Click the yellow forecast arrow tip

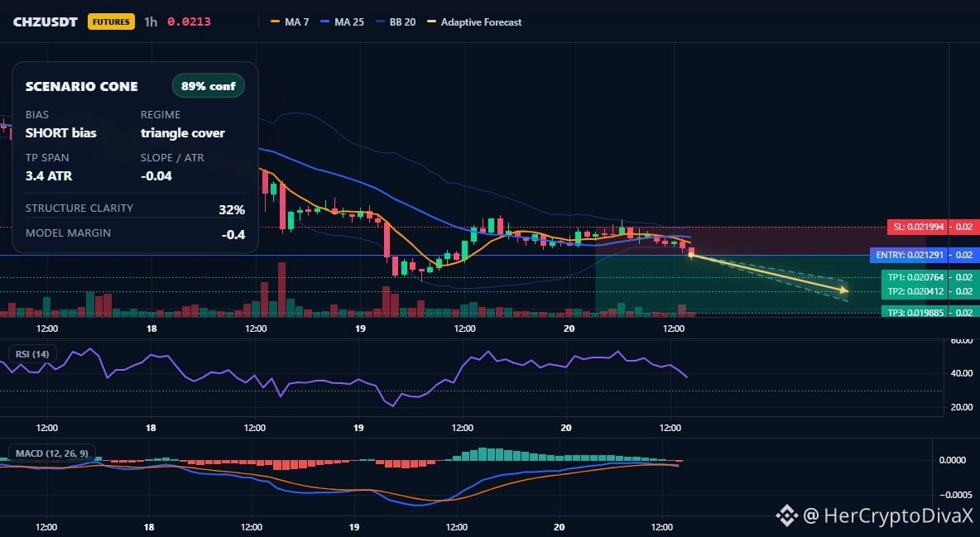pos(845,290)
